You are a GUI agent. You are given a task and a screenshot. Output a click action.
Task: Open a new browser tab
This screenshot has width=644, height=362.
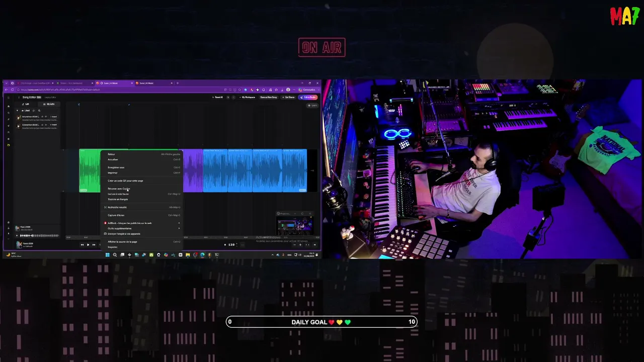click(x=178, y=83)
